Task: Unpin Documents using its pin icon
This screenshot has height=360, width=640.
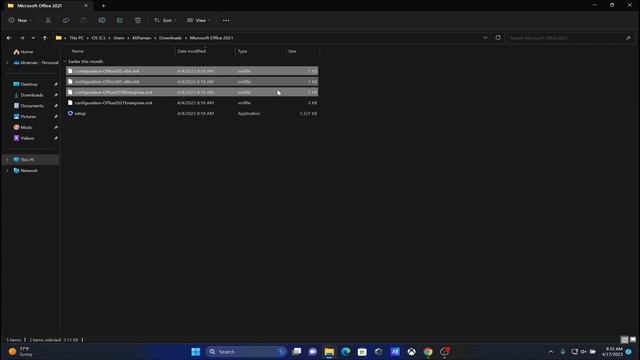Action: 56,106
